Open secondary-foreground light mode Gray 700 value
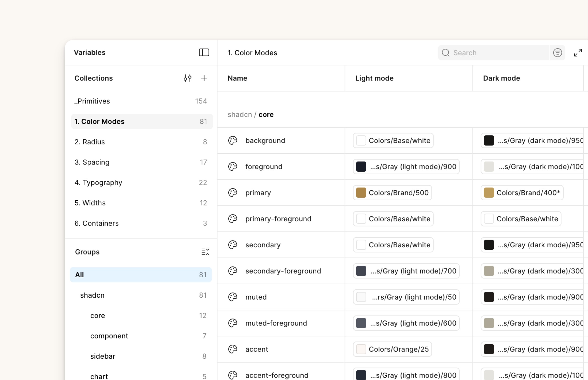Screen dimensions: 588x380 click(406, 271)
